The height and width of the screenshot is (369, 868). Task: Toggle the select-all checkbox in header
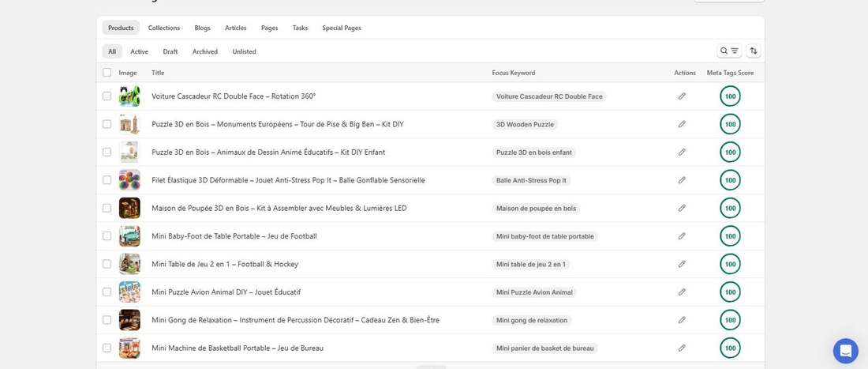pos(107,73)
